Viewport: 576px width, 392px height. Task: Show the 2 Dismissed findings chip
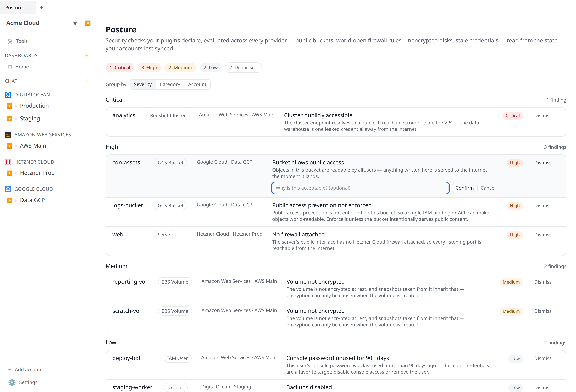pos(243,68)
